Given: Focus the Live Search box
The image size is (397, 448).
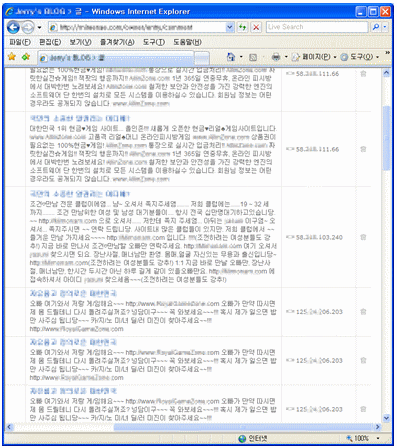Looking at the screenshot, I should 317,27.
